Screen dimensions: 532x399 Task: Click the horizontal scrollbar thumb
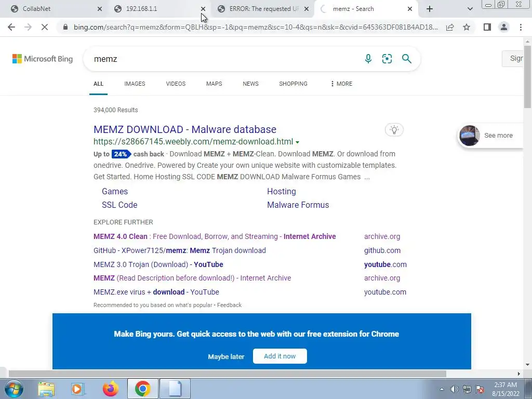click(228, 374)
